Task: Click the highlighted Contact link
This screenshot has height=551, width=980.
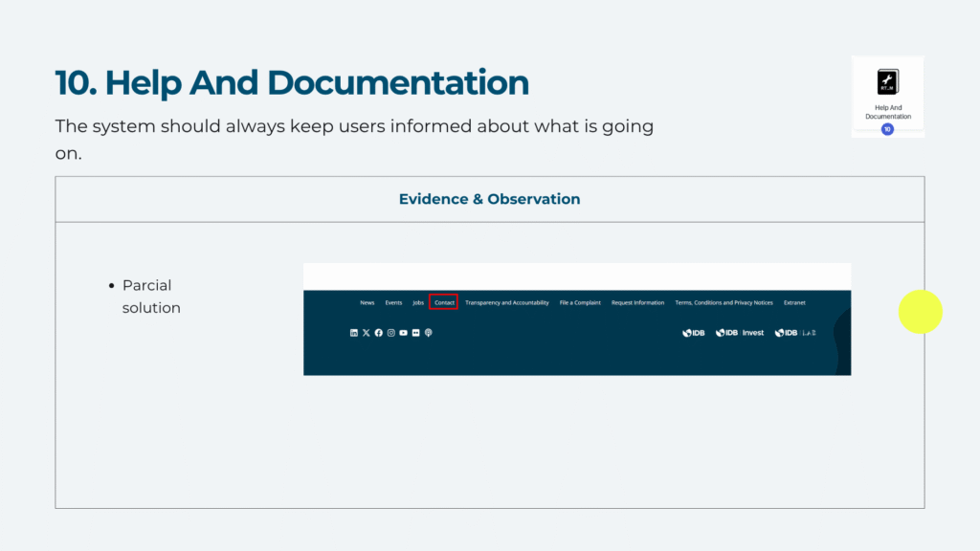Action: click(444, 302)
